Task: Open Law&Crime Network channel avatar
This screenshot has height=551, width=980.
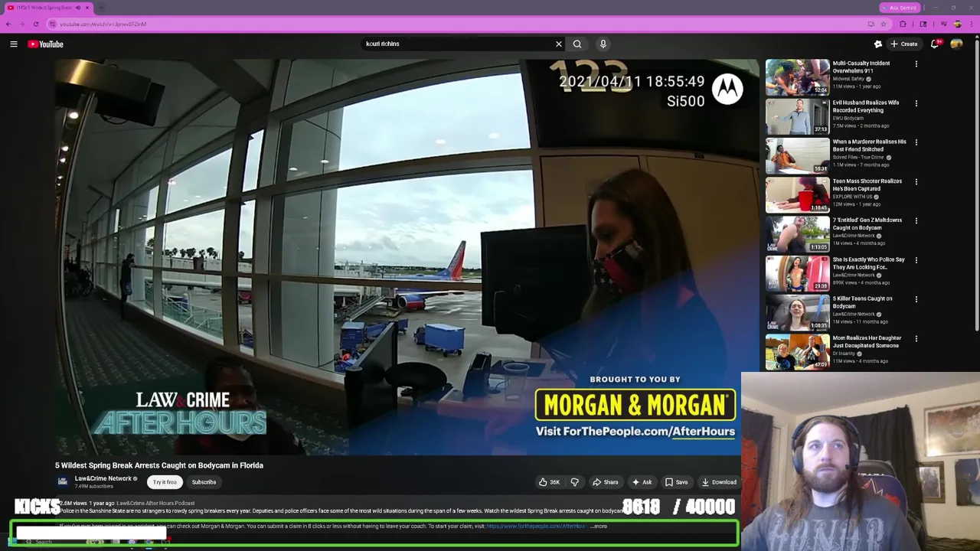Action: pyautogui.click(x=63, y=481)
